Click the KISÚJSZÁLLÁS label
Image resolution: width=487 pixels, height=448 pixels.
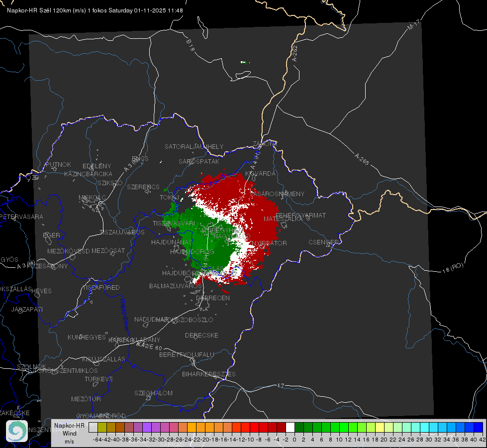(x=104, y=359)
